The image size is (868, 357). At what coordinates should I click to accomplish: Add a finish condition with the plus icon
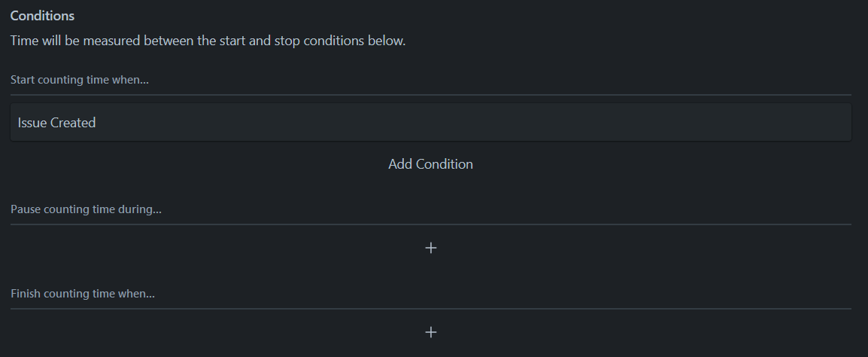(431, 332)
